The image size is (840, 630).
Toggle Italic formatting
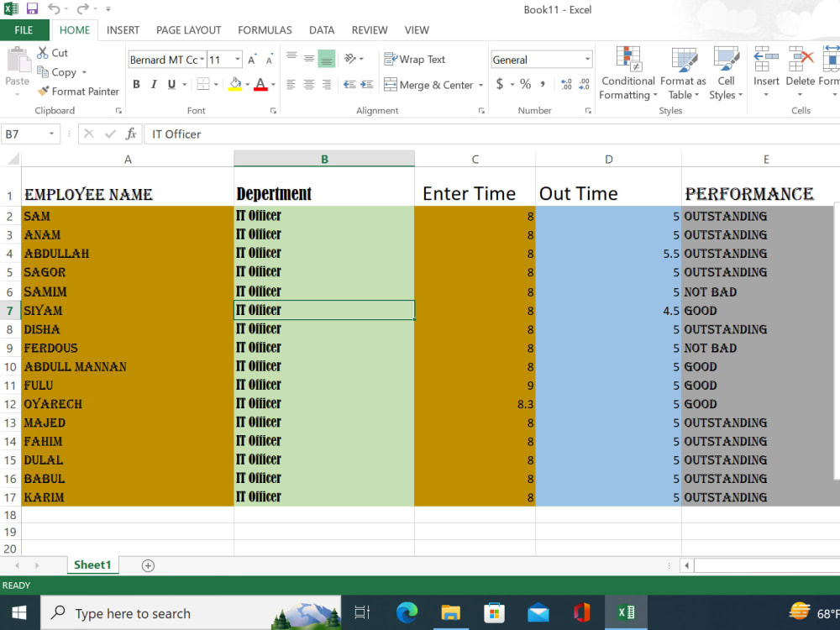pyautogui.click(x=155, y=84)
